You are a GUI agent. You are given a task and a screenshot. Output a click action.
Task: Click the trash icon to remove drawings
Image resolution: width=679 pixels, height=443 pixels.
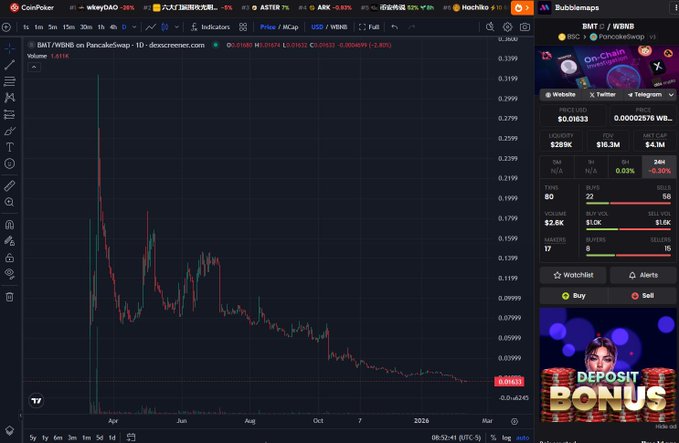click(10, 297)
